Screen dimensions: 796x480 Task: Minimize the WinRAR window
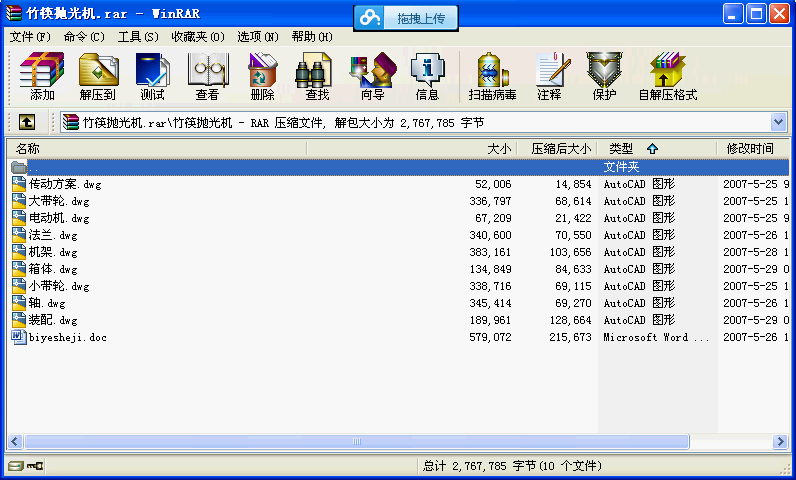pyautogui.click(x=733, y=14)
